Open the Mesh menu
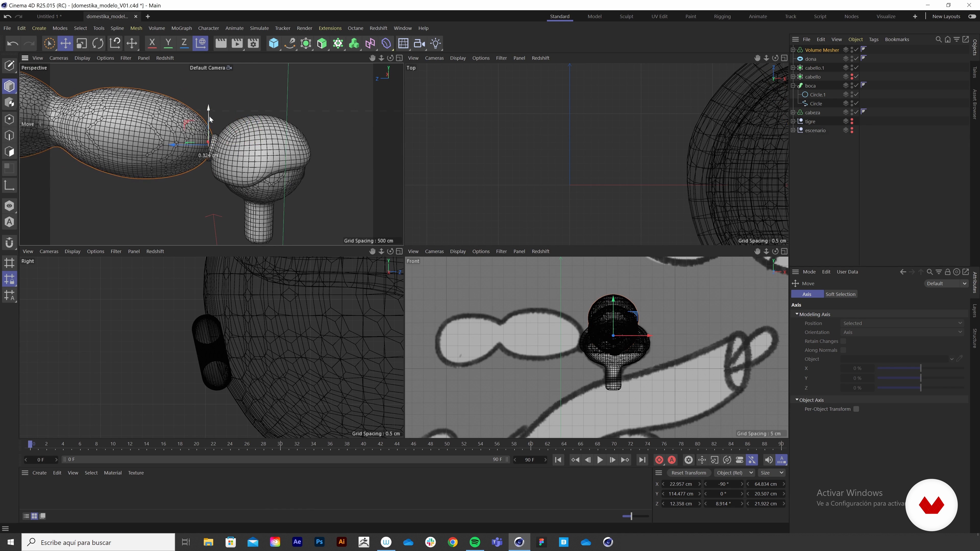 point(136,28)
